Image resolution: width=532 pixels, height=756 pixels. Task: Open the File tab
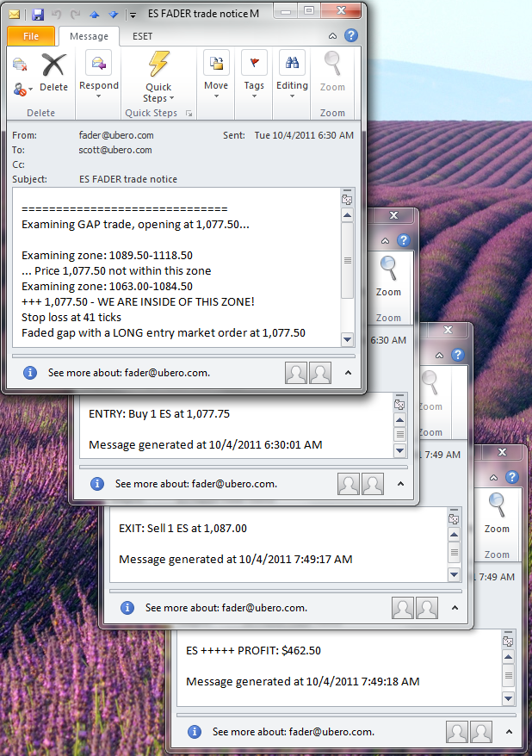[x=31, y=36]
